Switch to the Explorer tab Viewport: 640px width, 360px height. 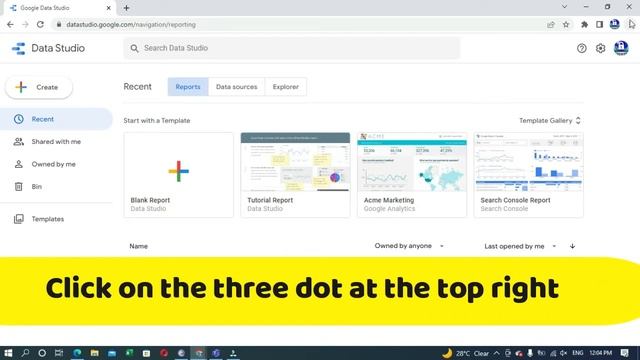(286, 87)
